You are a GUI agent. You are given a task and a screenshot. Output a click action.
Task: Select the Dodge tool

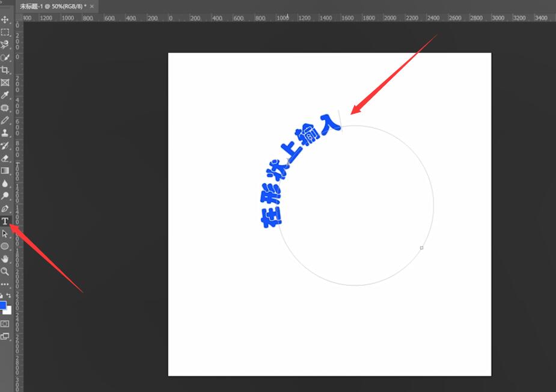5,196
